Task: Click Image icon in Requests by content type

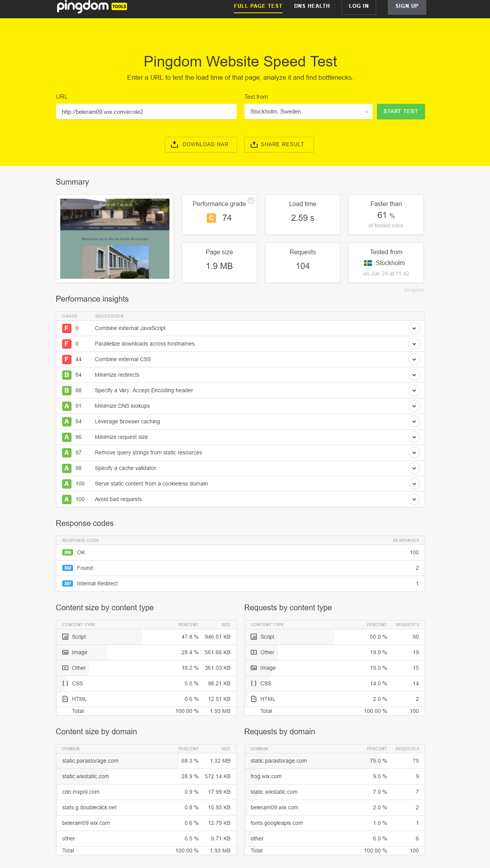Action: point(254,668)
